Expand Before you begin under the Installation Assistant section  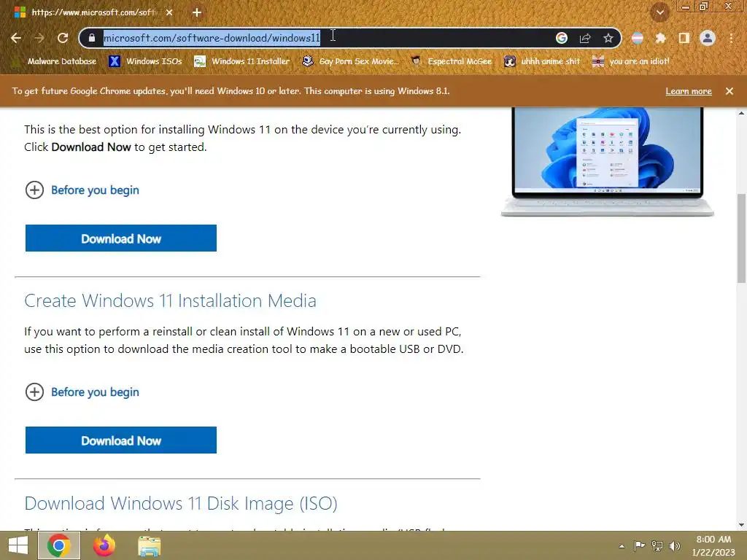coord(82,190)
